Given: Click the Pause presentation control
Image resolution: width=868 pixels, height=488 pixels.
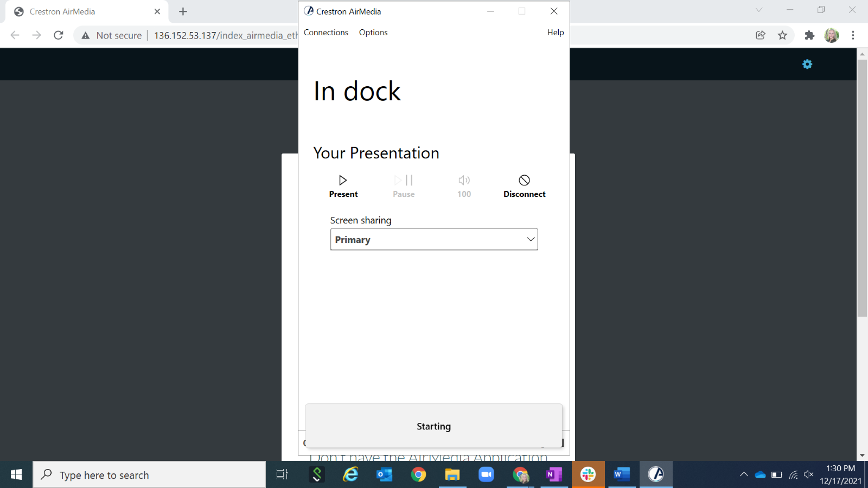Looking at the screenshot, I should coord(404,186).
